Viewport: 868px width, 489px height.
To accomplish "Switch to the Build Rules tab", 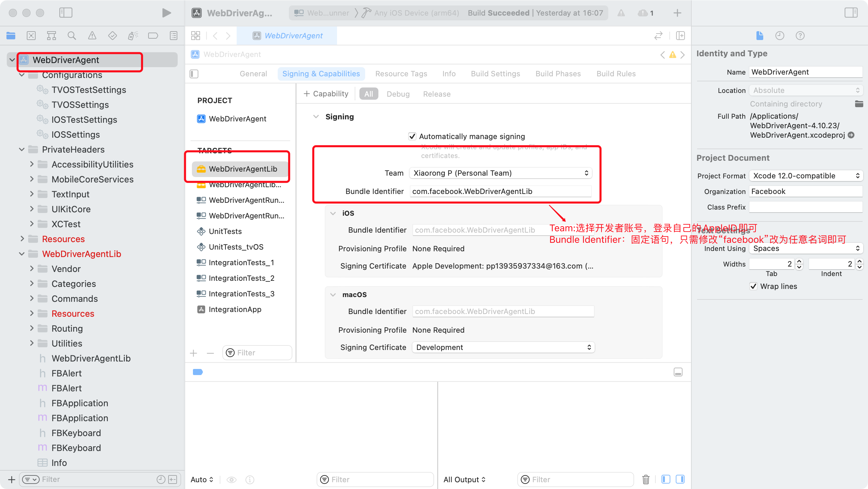I will (x=616, y=74).
